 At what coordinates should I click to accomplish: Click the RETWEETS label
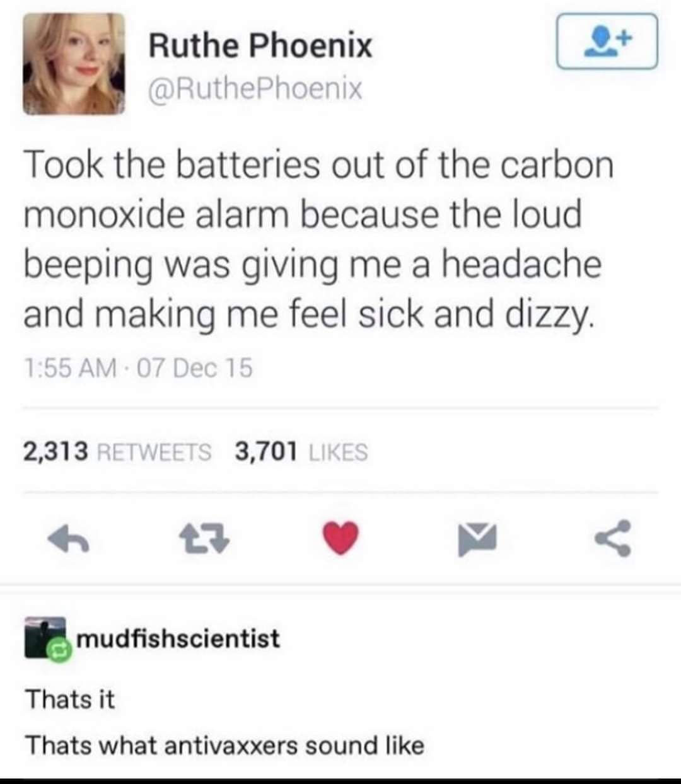(x=155, y=452)
